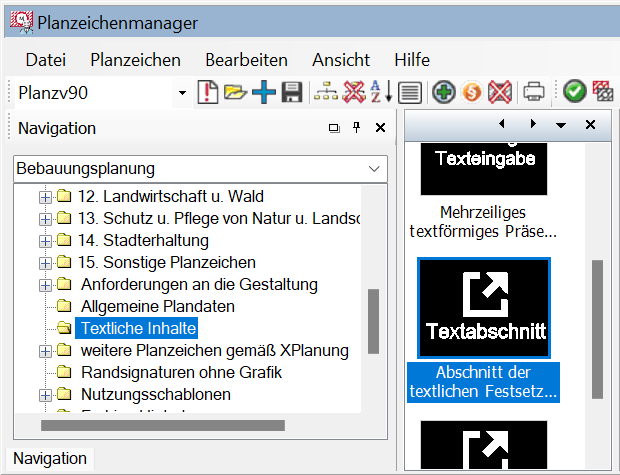Click the new document icon with red exclamation

(x=208, y=93)
